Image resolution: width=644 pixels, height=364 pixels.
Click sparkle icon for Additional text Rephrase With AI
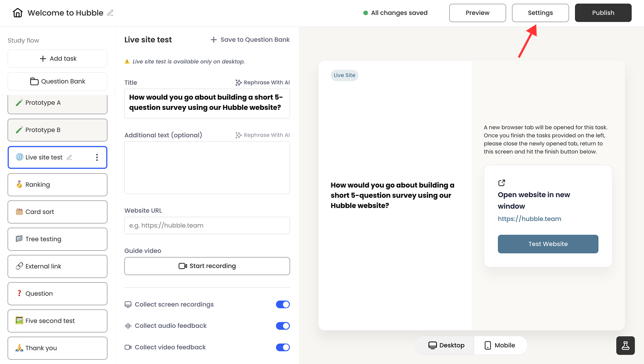click(239, 135)
